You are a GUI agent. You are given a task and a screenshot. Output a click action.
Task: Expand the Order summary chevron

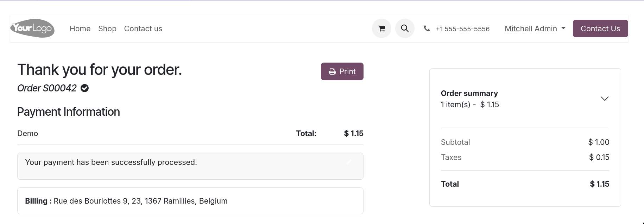coord(604,99)
